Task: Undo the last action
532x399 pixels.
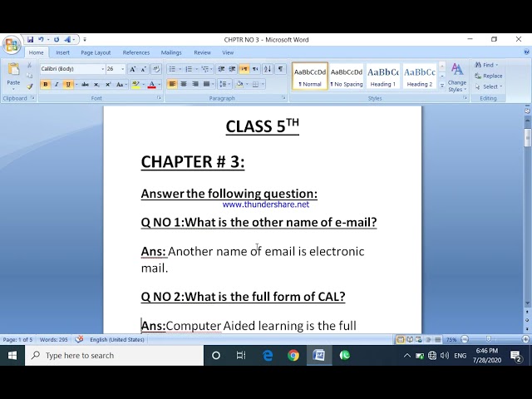Action: pos(41,40)
